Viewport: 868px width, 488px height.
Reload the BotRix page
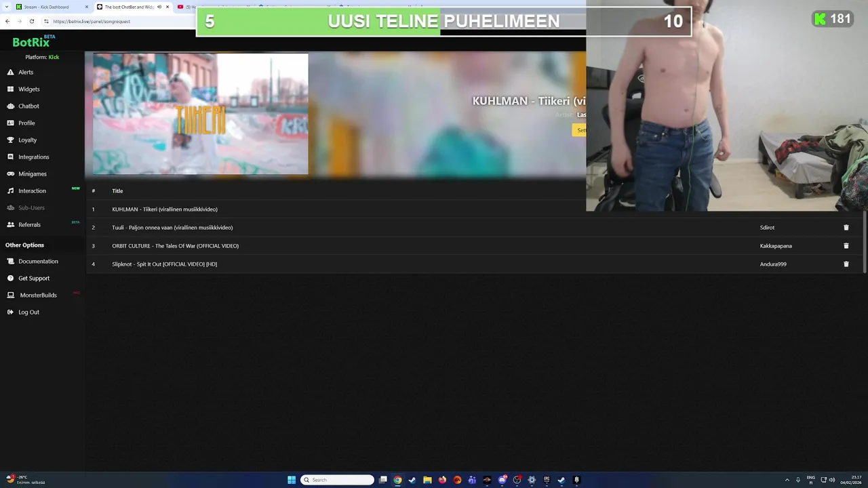click(31, 21)
